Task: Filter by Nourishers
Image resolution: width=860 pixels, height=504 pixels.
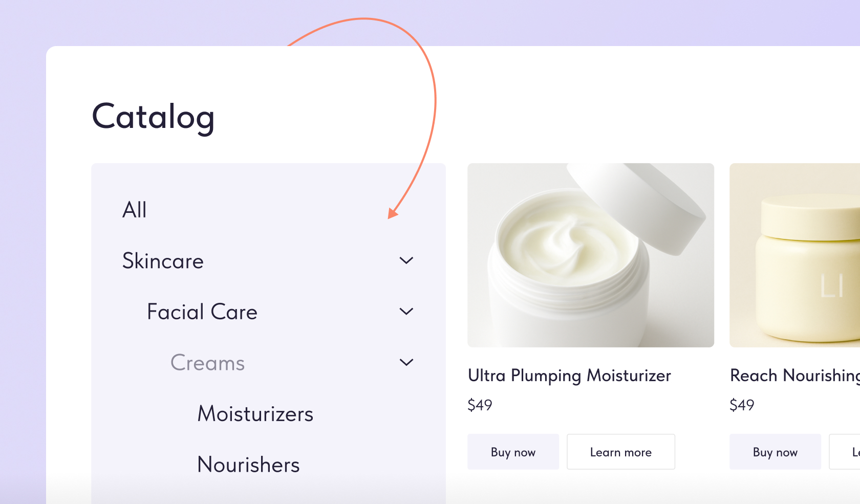Action: click(x=248, y=465)
